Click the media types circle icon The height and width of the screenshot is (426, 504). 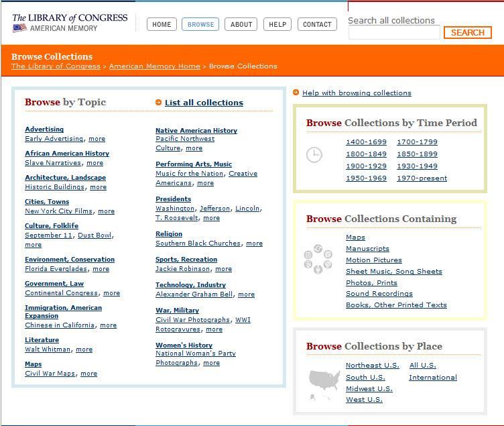pyautogui.click(x=318, y=259)
